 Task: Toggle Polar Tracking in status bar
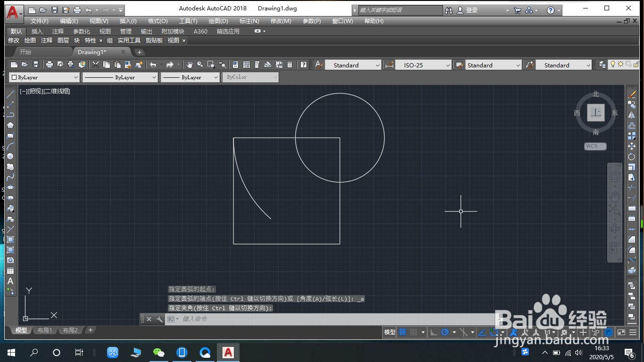tap(445, 332)
